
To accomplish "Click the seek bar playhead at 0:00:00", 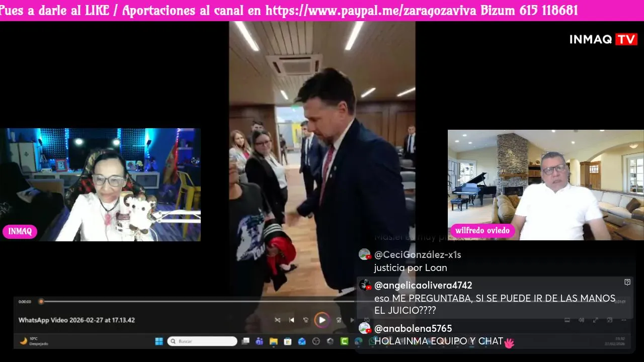I will click(41, 302).
